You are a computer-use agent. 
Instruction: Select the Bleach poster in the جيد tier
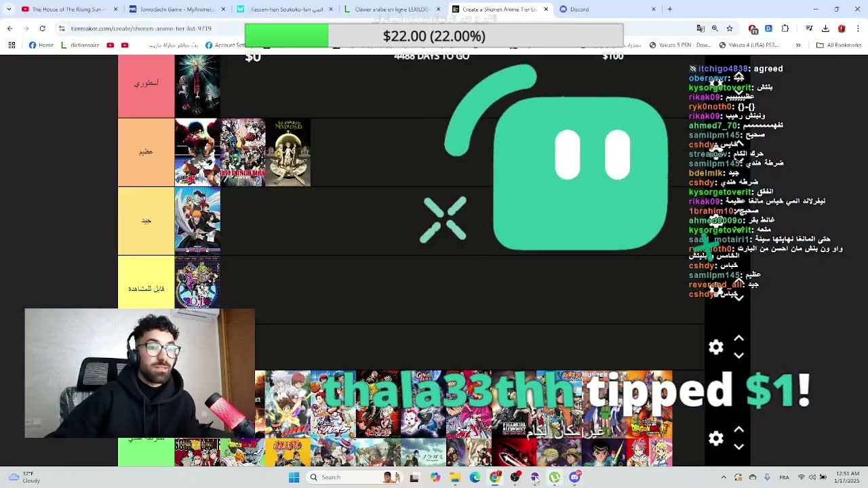coord(197,221)
